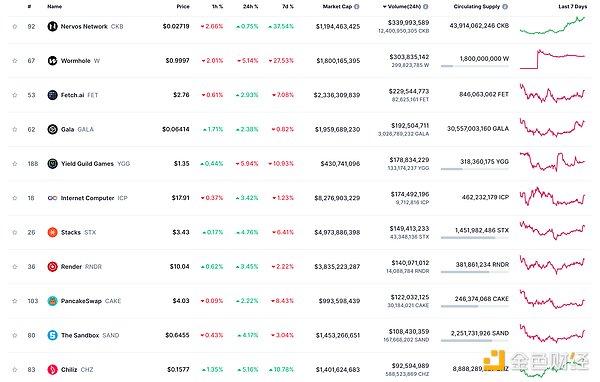The width and height of the screenshot is (600, 382).
Task: Click the Wormhole coin logo
Action: tap(52, 60)
